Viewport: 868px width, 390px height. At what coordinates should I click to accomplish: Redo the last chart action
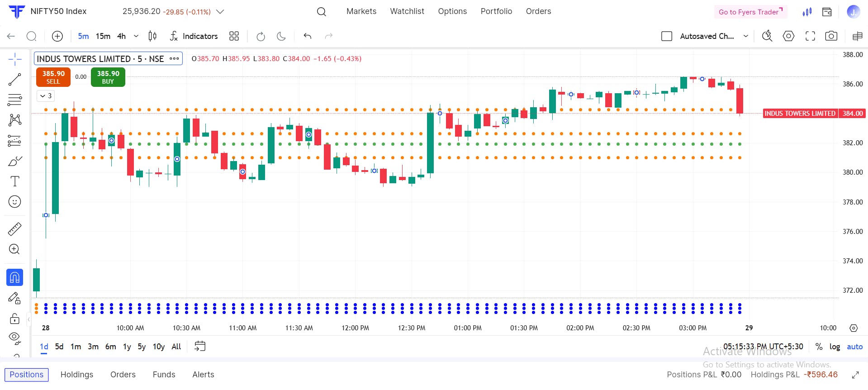pyautogui.click(x=329, y=36)
